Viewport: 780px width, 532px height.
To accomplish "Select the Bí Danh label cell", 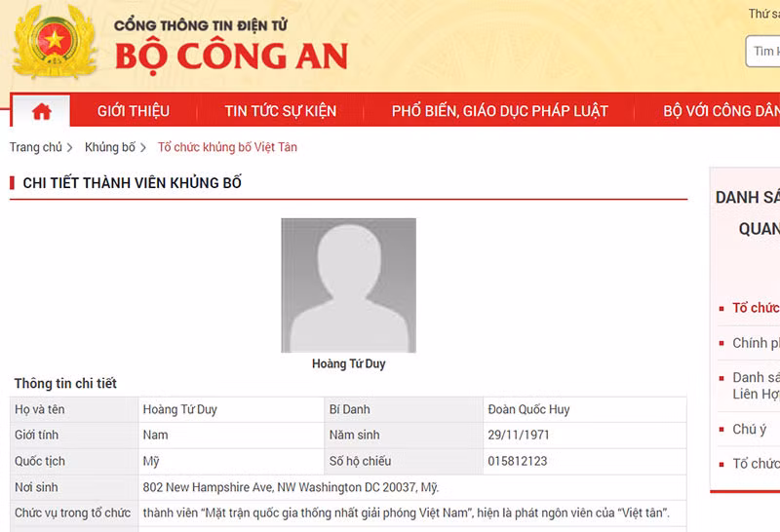I will [x=404, y=409].
